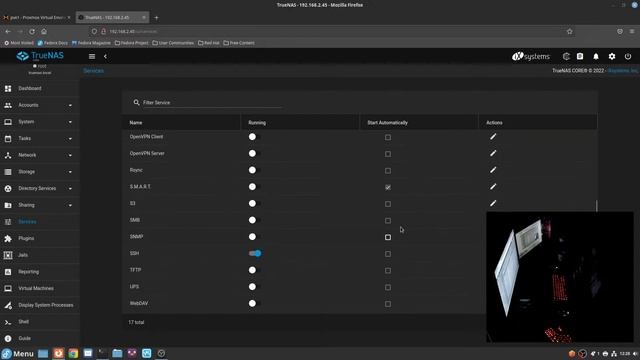Screen dimensions: 640x360
Task: Open the Reporting page
Action: point(39,272)
